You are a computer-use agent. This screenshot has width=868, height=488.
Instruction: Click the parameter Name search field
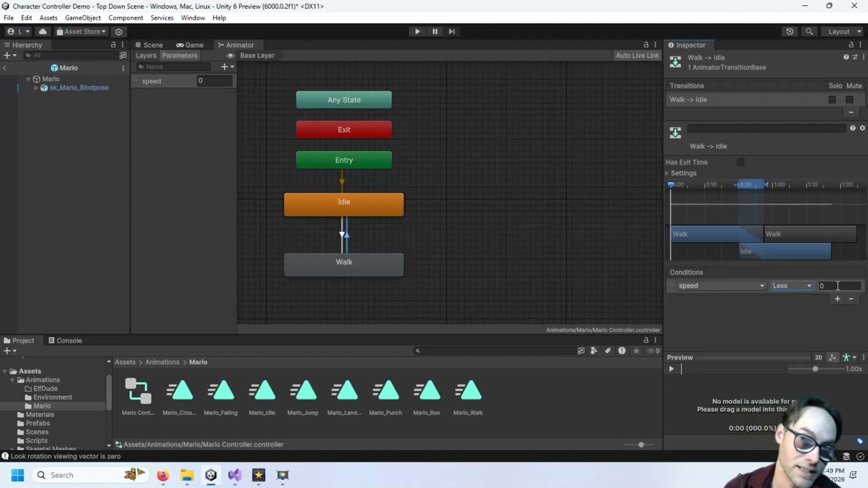pyautogui.click(x=175, y=66)
